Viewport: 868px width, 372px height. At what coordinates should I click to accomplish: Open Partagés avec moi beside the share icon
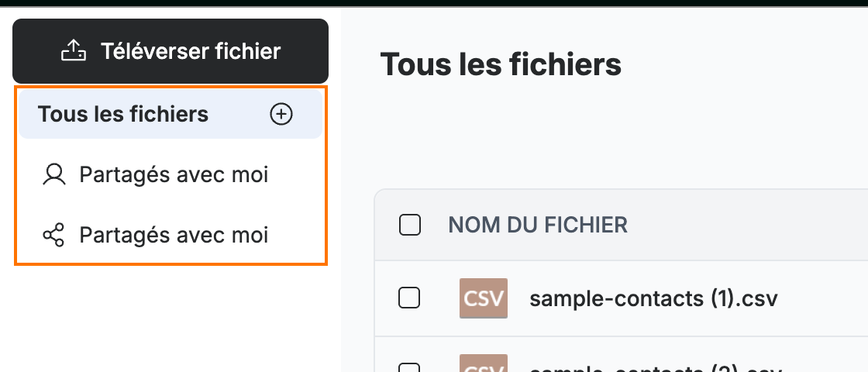pyautogui.click(x=174, y=236)
